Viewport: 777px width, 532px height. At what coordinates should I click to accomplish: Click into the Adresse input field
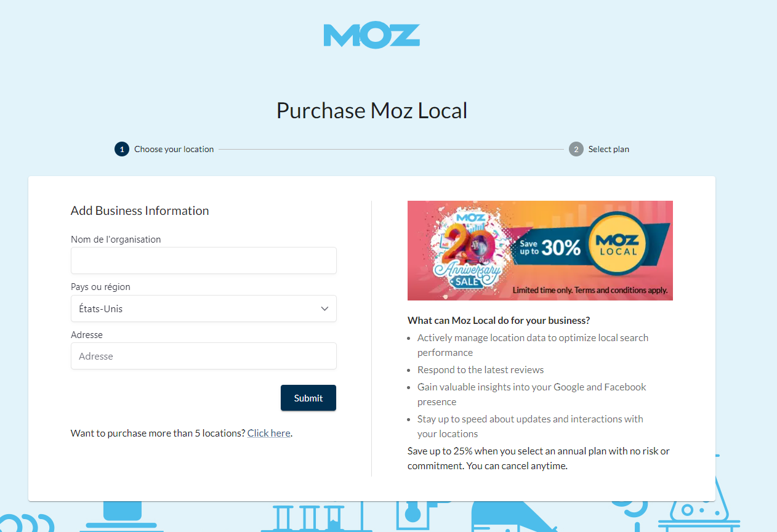click(203, 356)
